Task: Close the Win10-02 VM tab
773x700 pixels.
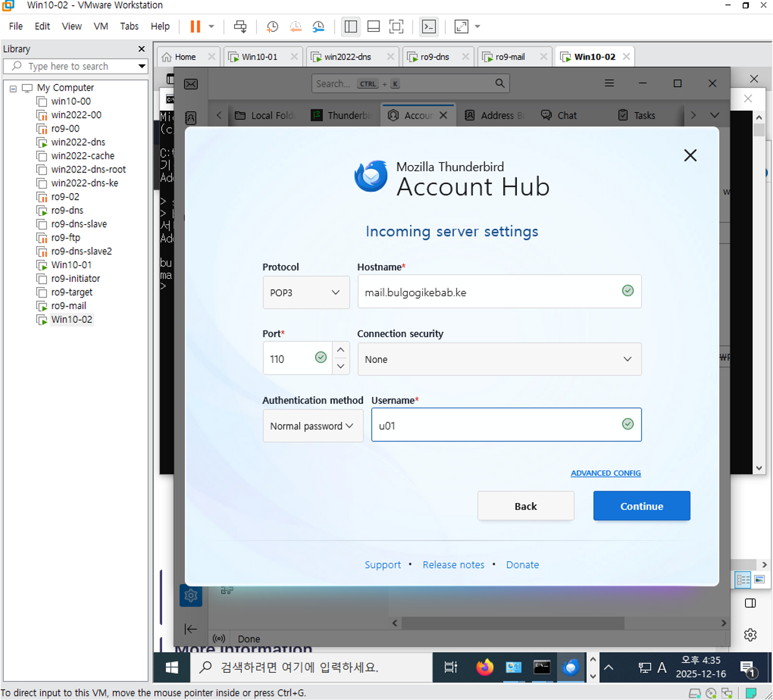Action: click(x=626, y=56)
